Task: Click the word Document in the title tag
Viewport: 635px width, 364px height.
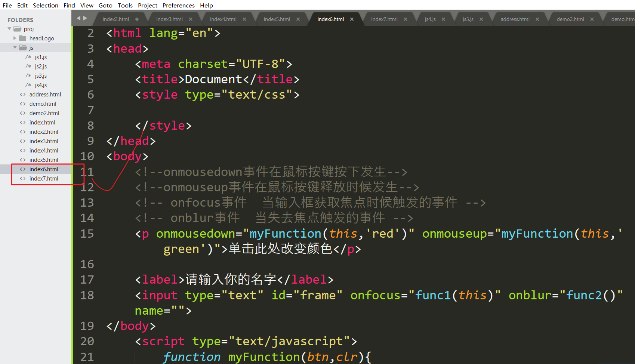Action: pos(214,79)
